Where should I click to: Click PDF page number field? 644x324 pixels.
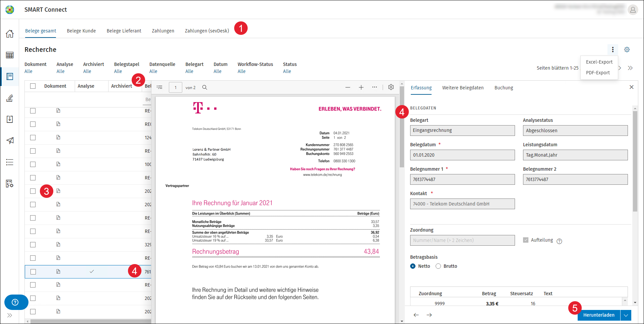click(x=175, y=87)
